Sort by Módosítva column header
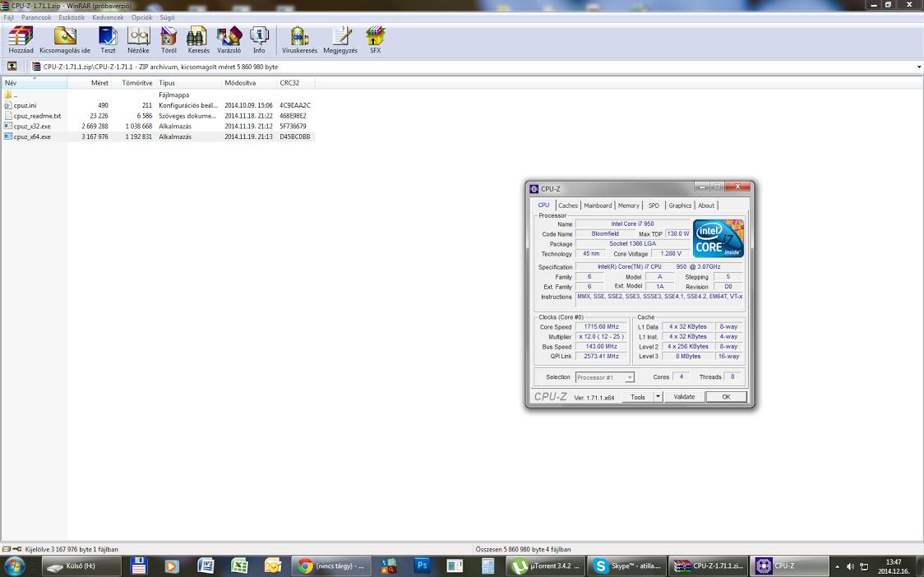 click(x=249, y=83)
